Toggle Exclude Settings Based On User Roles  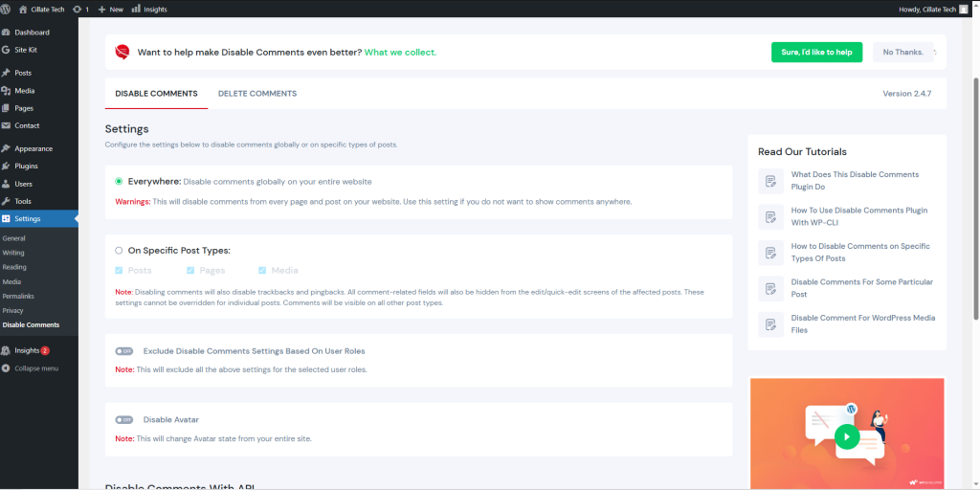click(123, 351)
